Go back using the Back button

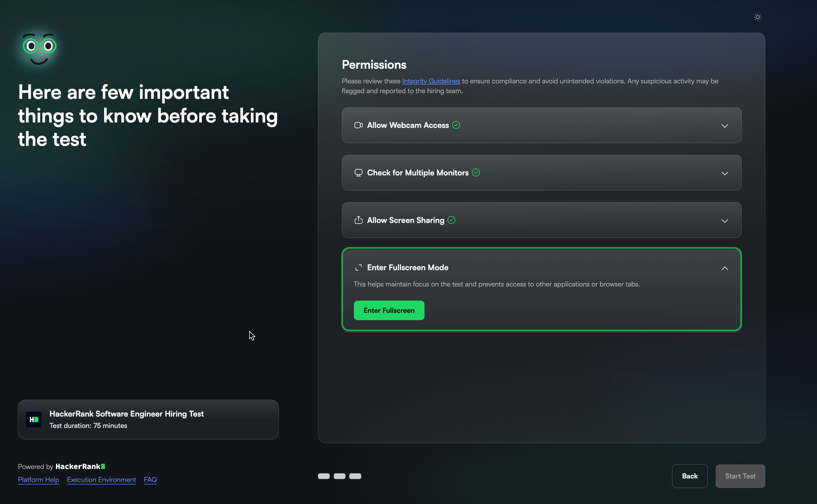pos(689,476)
